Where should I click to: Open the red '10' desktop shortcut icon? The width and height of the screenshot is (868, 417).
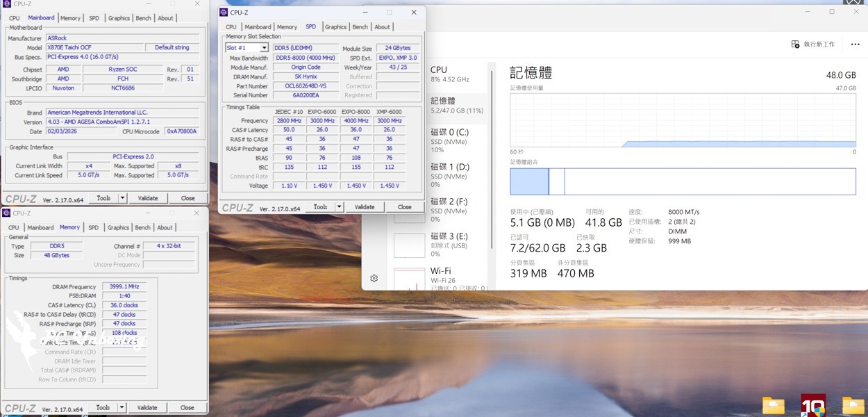click(812, 404)
